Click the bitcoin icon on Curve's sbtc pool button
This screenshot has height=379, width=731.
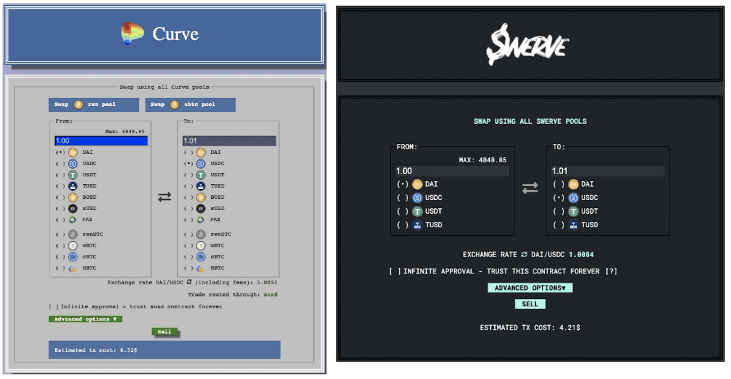coord(174,104)
